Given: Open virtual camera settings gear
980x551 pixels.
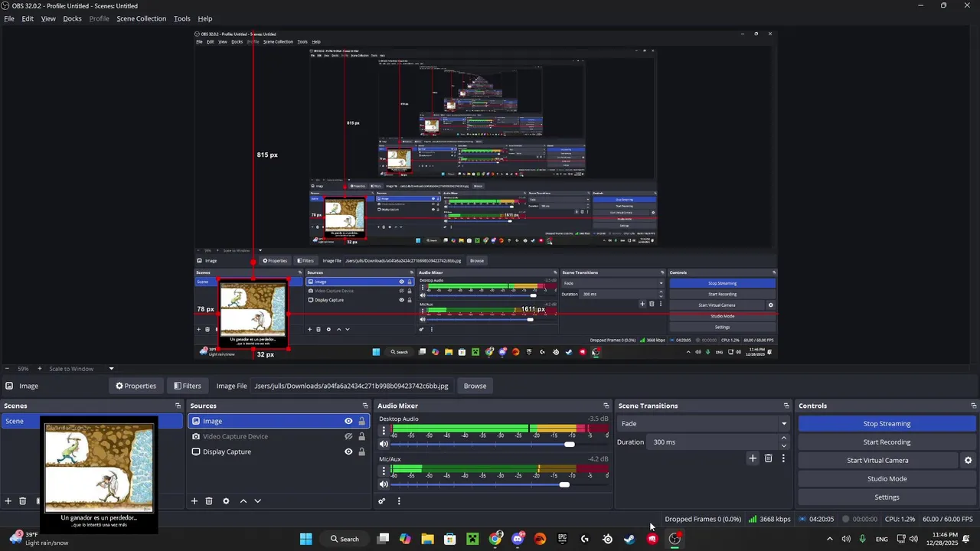Looking at the screenshot, I should [968, 461].
